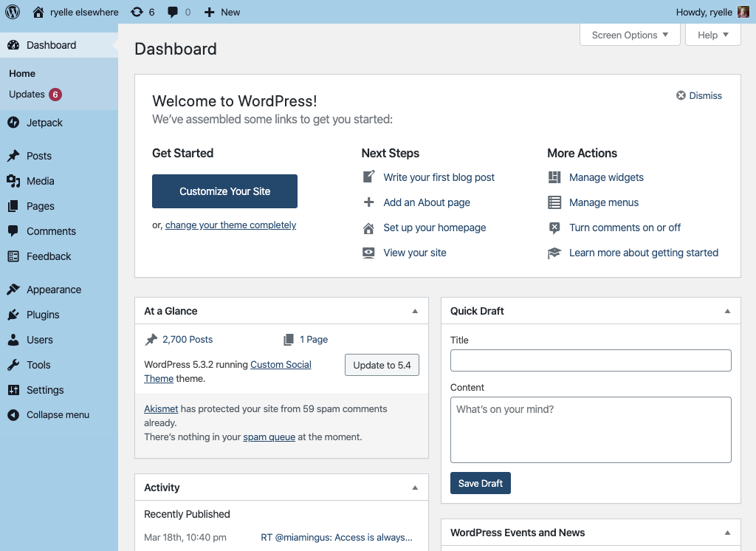The height and width of the screenshot is (551, 756).
Task: Open the comments bubble icon in admin bar
Action: tap(173, 12)
